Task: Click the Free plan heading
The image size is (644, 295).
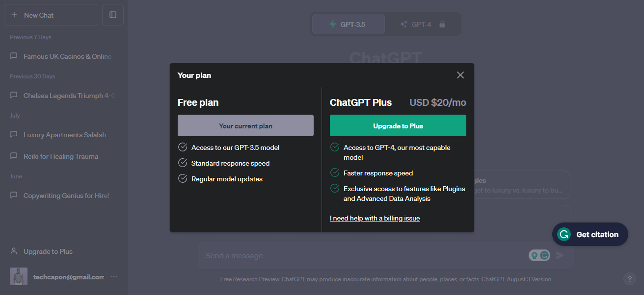Action: coord(198,102)
